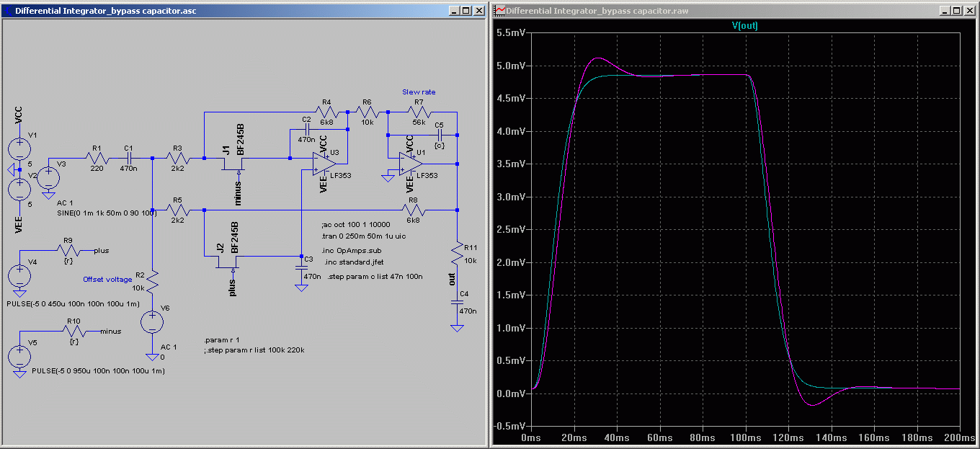Close the waveform viewer window

(968, 11)
